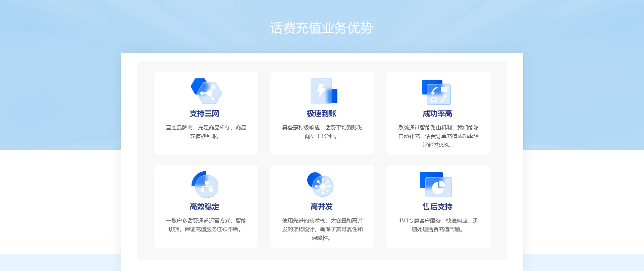Click the 话费充值业务优势 section title

[321, 28]
